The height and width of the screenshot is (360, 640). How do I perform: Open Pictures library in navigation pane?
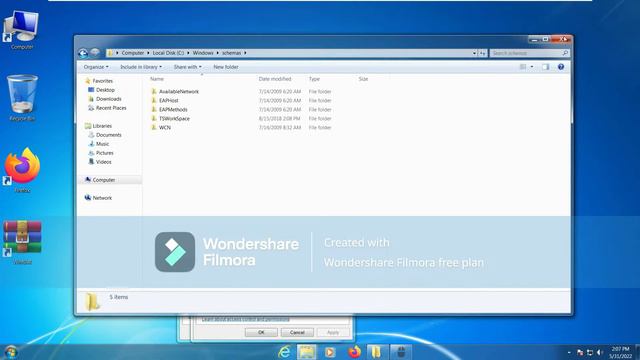coord(104,153)
